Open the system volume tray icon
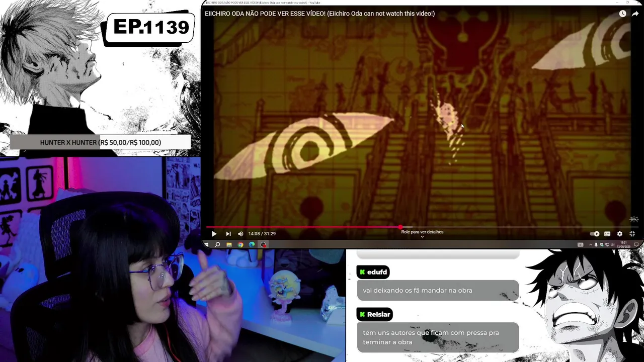The image size is (644, 362). 612,245
